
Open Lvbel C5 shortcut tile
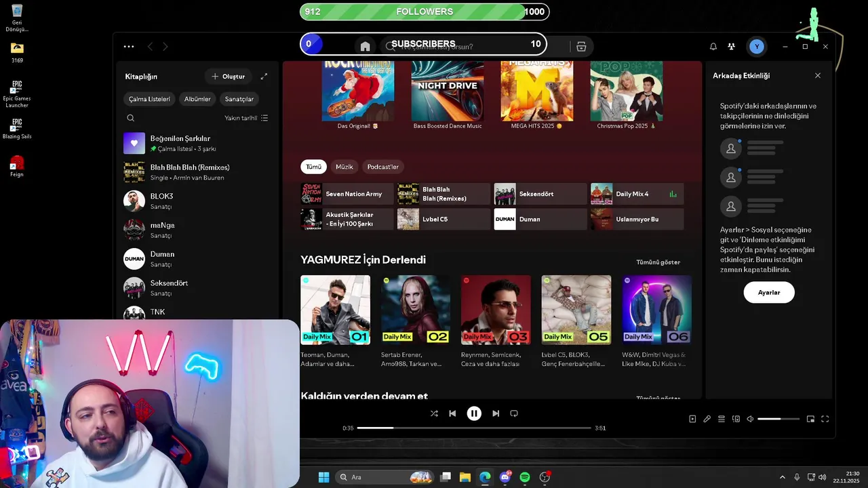point(443,219)
